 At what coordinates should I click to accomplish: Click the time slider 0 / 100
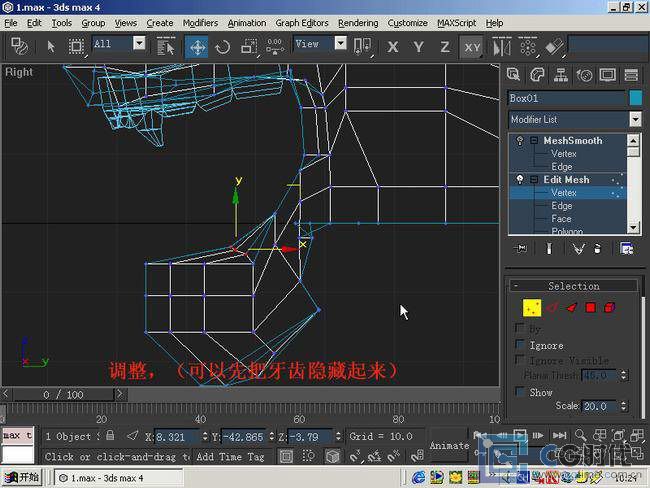tap(63, 394)
